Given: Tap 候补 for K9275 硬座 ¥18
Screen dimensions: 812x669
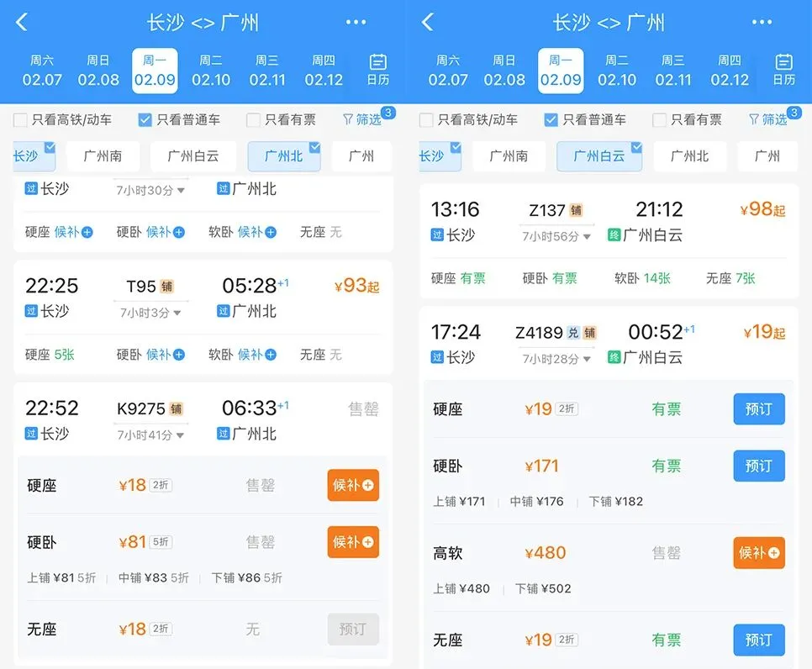Looking at the screenshot, I should (353, 485).
